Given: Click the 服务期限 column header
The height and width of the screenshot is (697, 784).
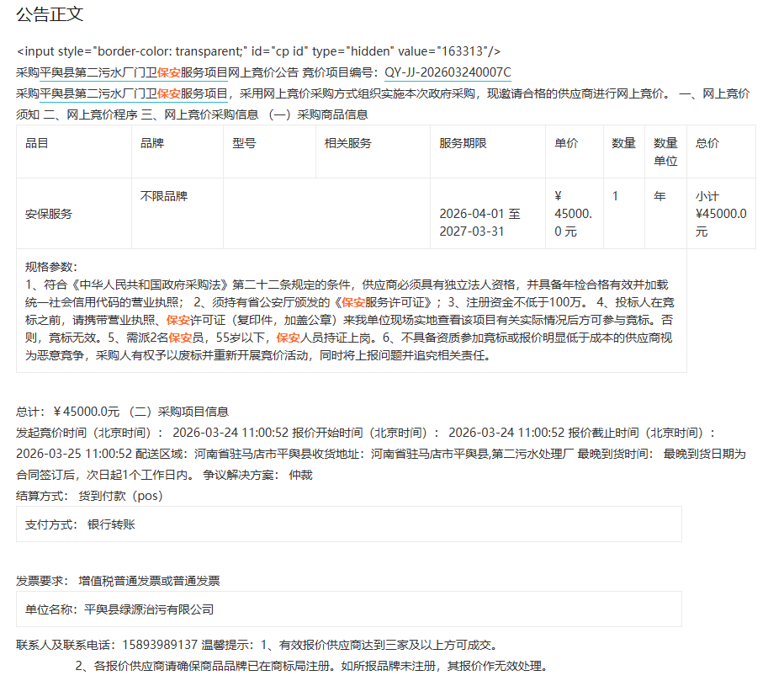Looking at the screenshot, I should point(463,144).
